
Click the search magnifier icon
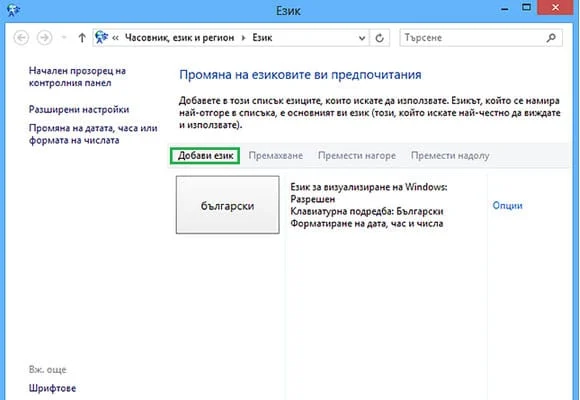tap(551, 37)
